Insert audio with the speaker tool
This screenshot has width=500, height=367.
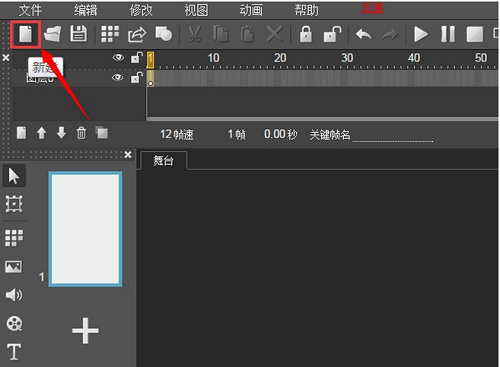click(14, 295)
